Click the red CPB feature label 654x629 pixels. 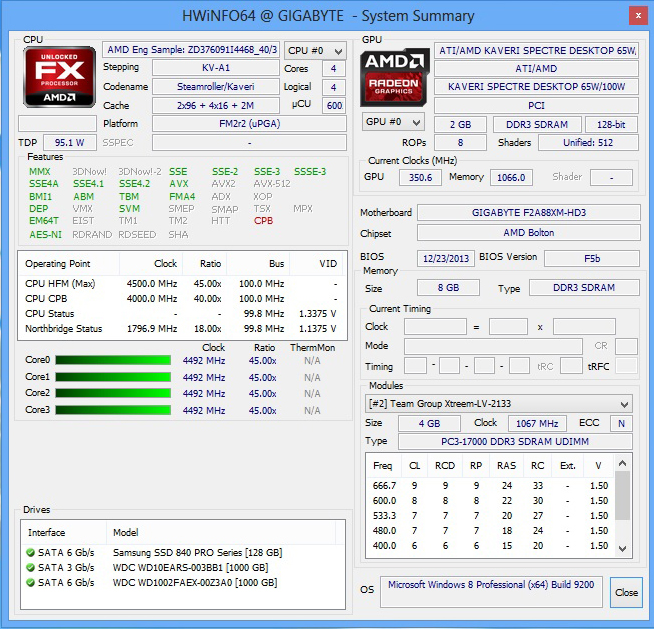pos(263,221)
